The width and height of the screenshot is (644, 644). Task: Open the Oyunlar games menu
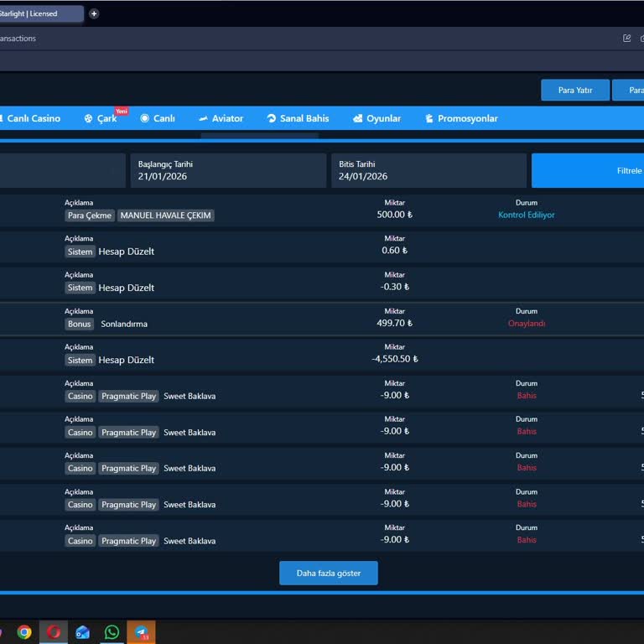377,119
